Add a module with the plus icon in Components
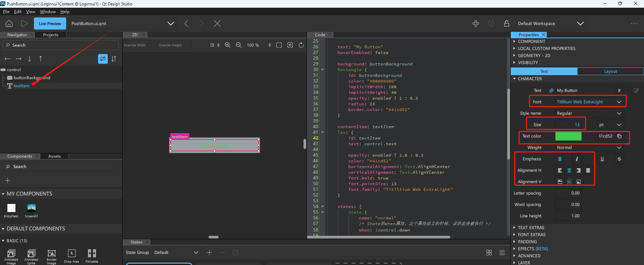The width and height of the screenshot is (644, 265). (x=8, y=180)
